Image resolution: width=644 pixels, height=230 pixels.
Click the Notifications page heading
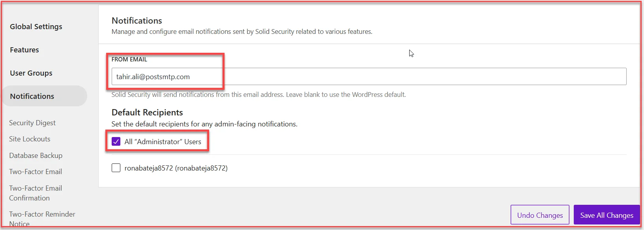pyautogui.click(x=137, y=21)
